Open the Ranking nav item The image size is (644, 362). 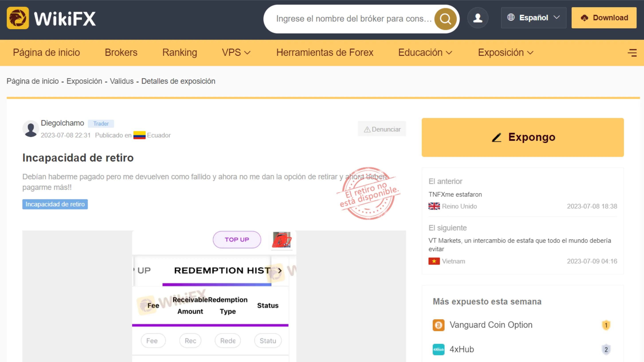[180, 53]
